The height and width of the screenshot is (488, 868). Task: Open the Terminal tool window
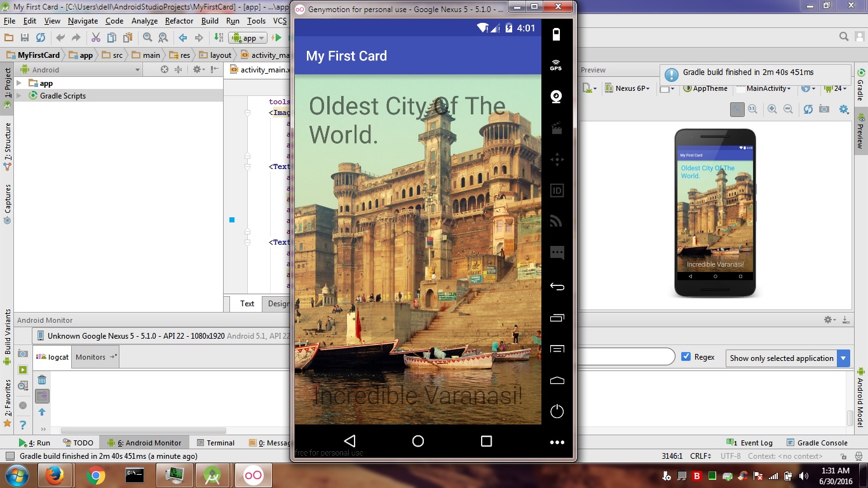click(x=215, y=443)
